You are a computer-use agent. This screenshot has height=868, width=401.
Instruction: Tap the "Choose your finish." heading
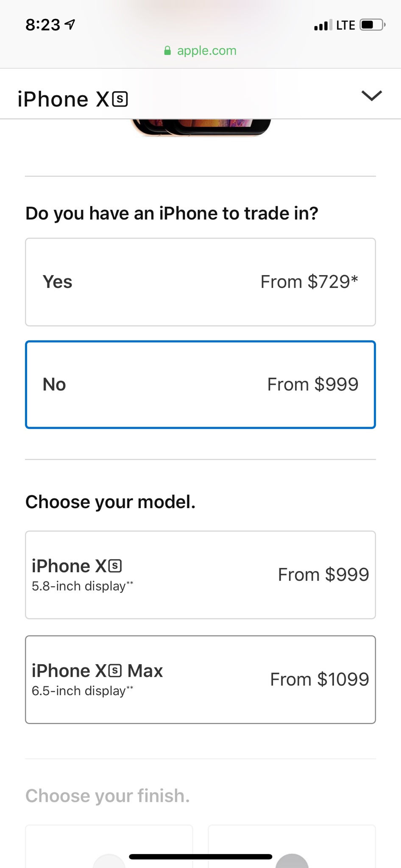(108, 796)
